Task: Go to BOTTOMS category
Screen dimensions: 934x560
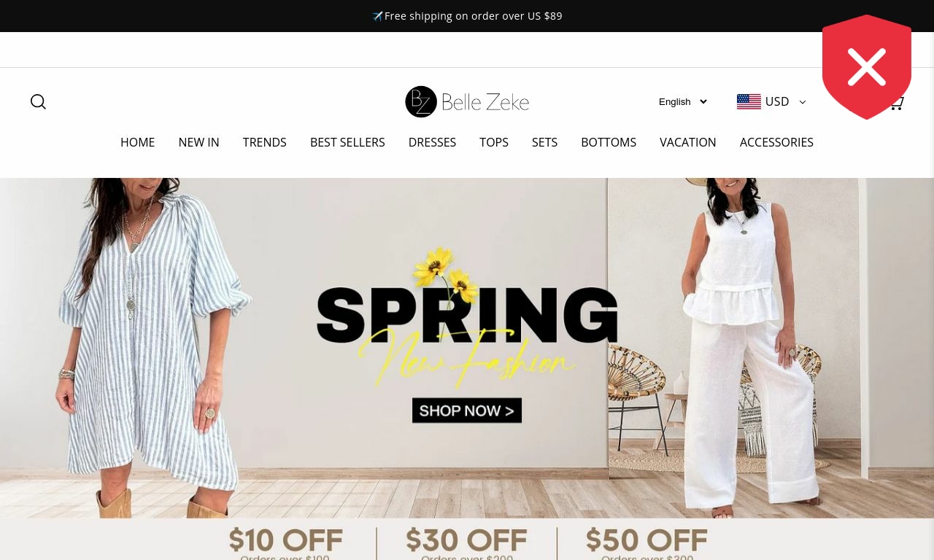Action: pyautogui.click(x=609, y=142)
